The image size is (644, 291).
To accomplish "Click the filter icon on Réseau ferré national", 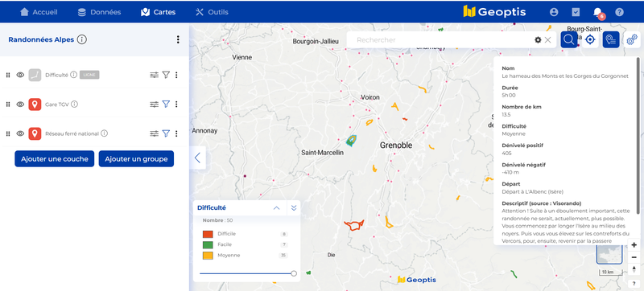I will pyautogui.click(x=166, y=133).
